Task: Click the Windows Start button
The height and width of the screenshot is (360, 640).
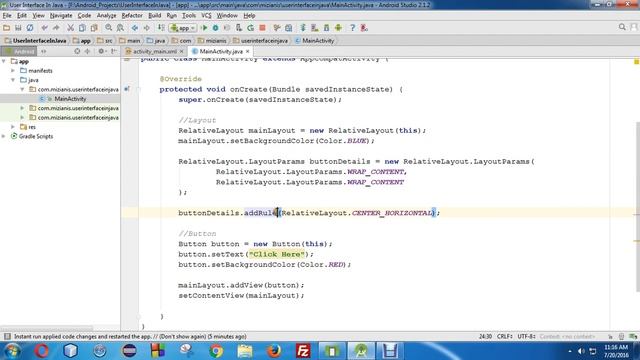Action: (x=12, y=351)
